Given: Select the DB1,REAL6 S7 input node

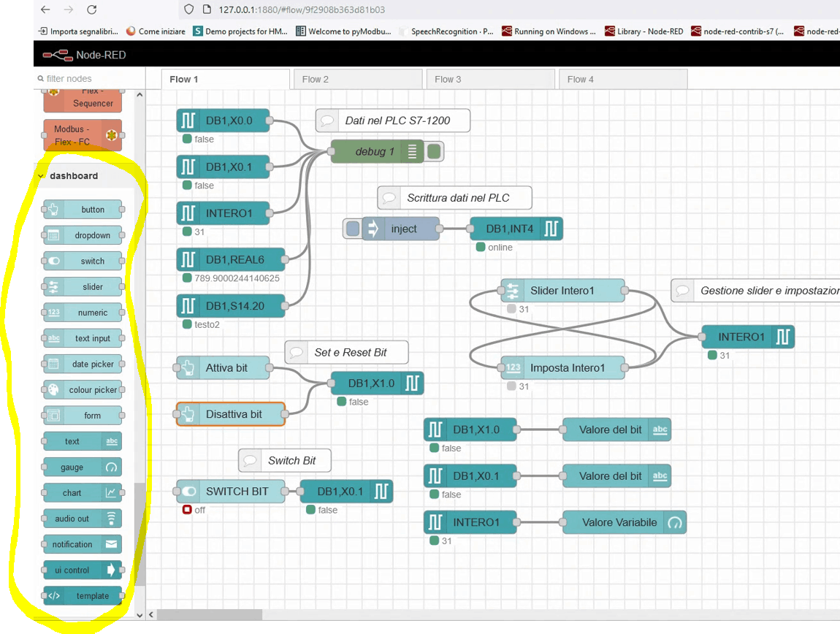Looking at the screenshot, I should tap(230, 259).
